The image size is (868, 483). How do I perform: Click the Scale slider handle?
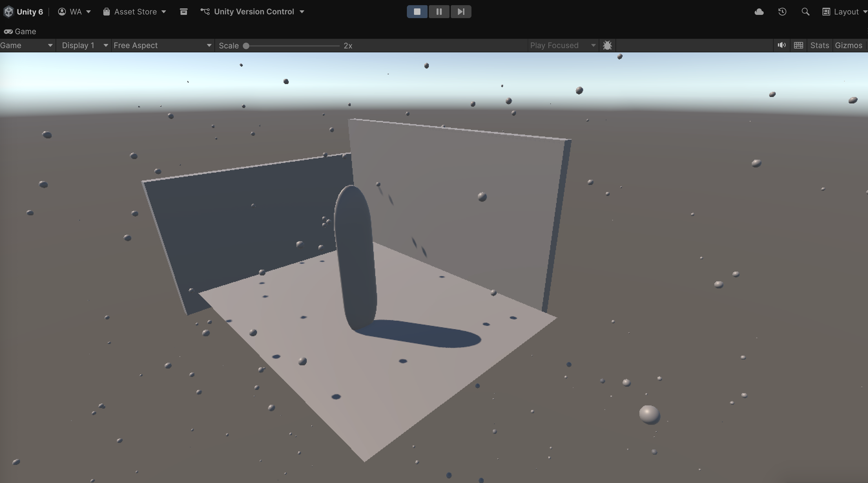point(246,46)
